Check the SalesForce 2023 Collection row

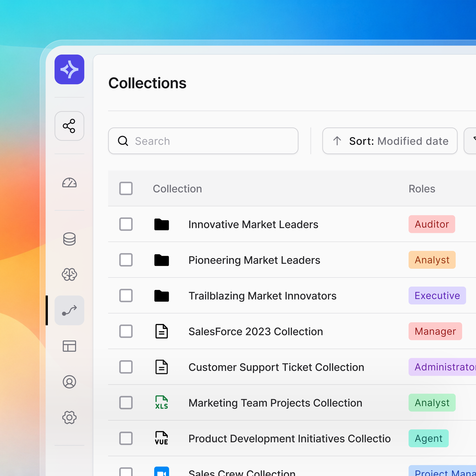click(x=126, y=331)
